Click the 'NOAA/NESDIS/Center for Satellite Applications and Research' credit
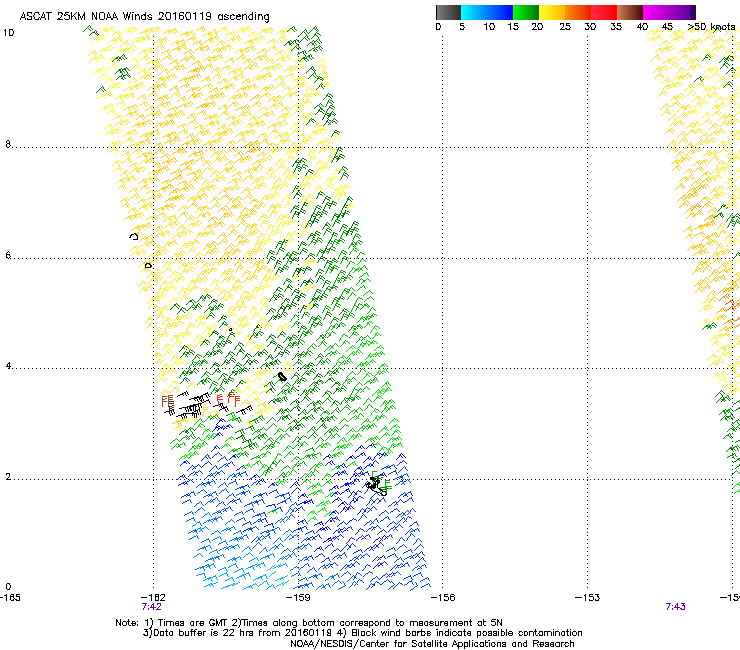 click(x=432, y=644)
